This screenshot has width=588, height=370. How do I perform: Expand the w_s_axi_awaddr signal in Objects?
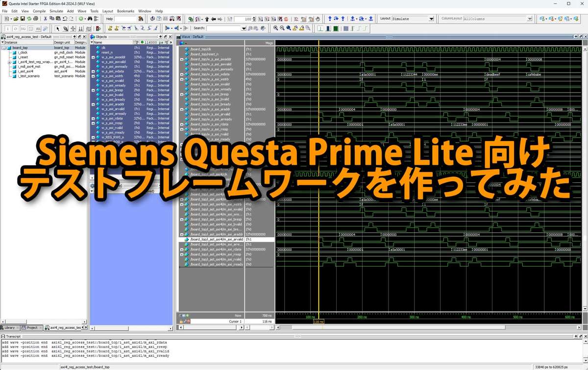point(93,57)
